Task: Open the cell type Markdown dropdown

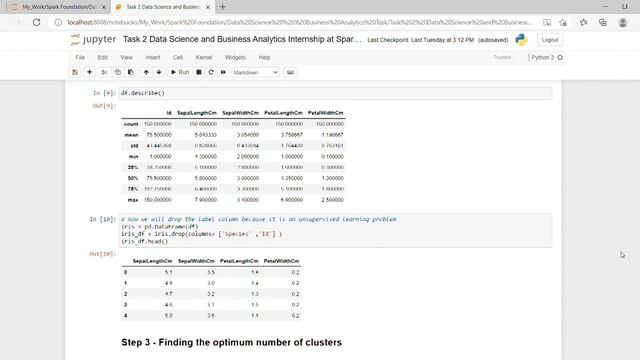Action: (256, 72)
